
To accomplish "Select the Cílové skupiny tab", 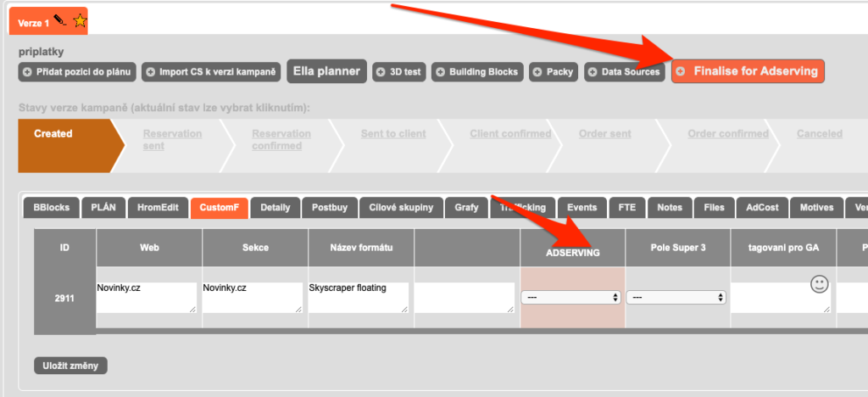I will point(401,208).
